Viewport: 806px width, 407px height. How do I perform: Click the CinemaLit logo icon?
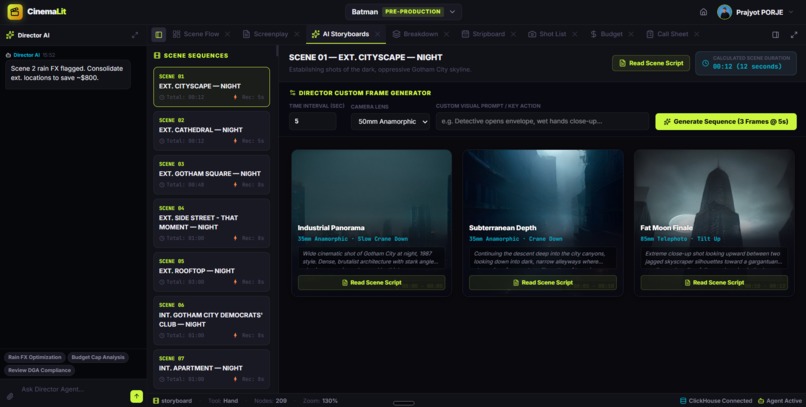15,11
